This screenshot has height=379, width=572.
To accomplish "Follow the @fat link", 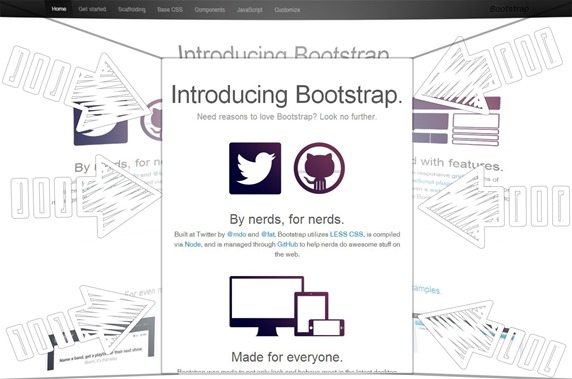I will 268,234.
